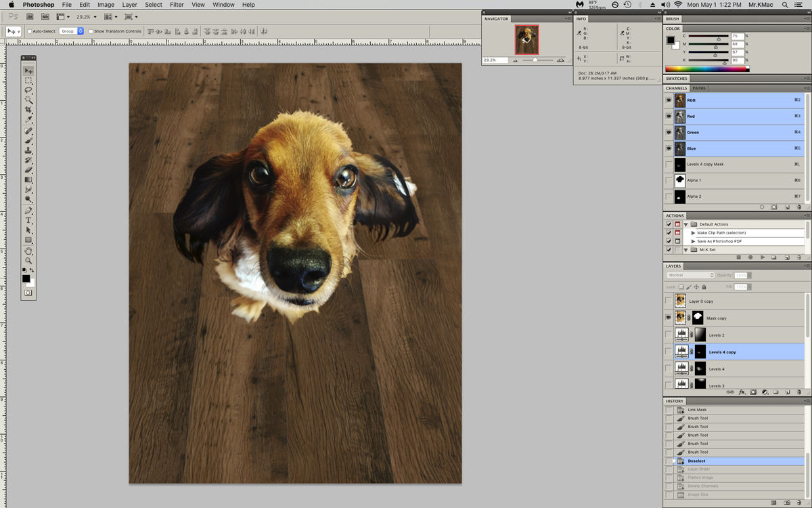The height and width of the screenshot is (508, 812).
Task: Click the color spectrum ramp
Action: [x=706, y=68]
